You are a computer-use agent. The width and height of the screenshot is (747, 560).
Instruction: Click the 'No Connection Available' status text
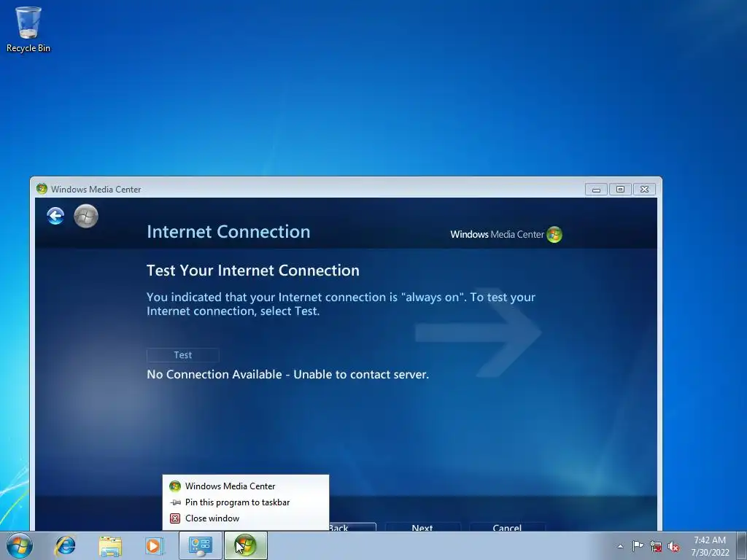pyautogui.click(x=287, y=374)
